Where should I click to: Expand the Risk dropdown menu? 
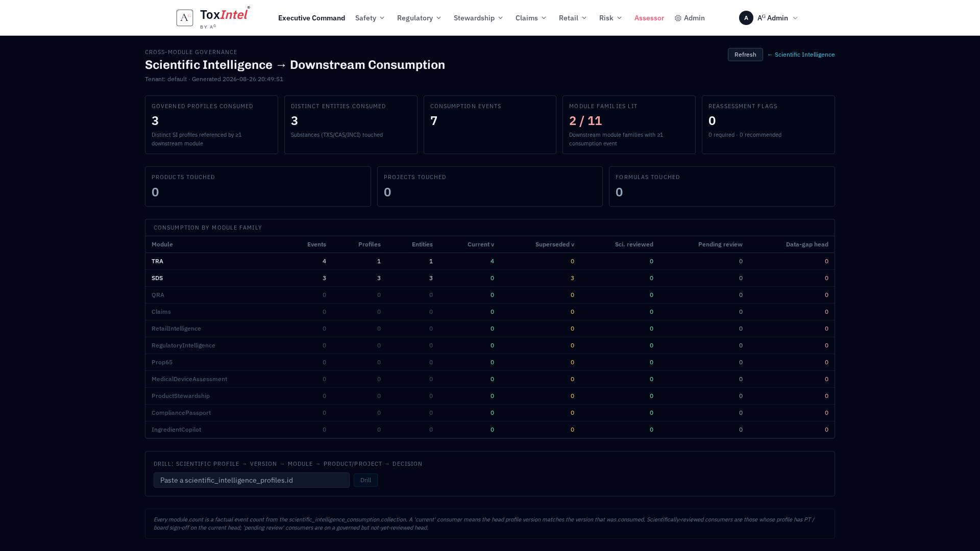click(x=610, y=18)
